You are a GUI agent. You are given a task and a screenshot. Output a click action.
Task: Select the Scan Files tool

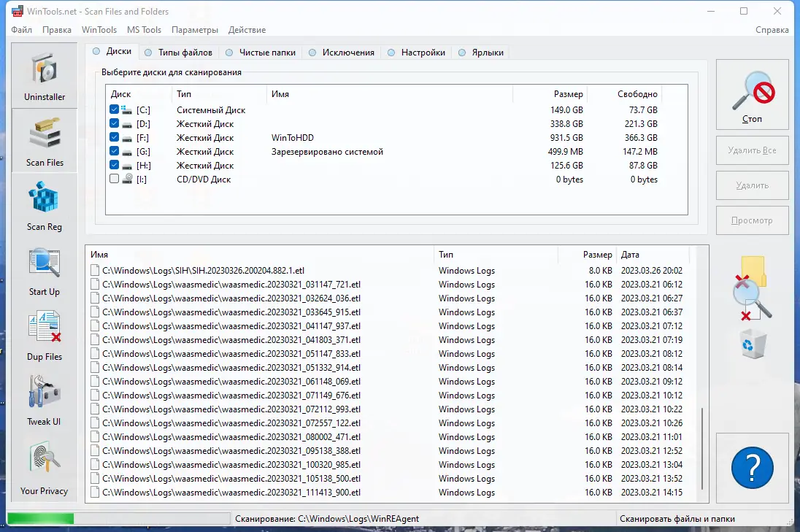coord(45,141)
